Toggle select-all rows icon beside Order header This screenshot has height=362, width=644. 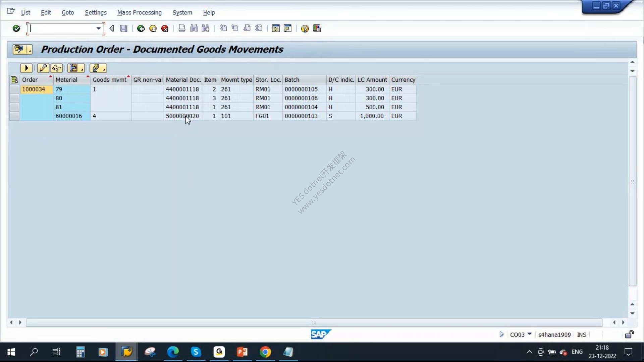[14, 80]
